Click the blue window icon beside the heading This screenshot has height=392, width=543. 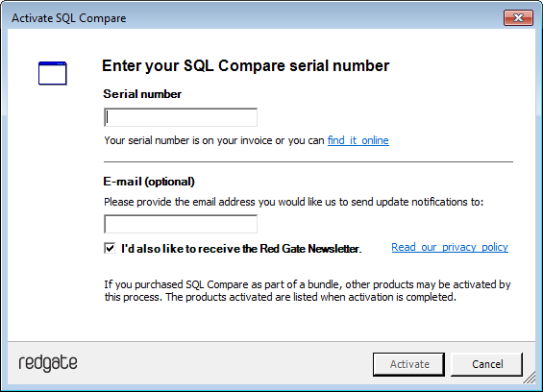click(x=52, y=73)
